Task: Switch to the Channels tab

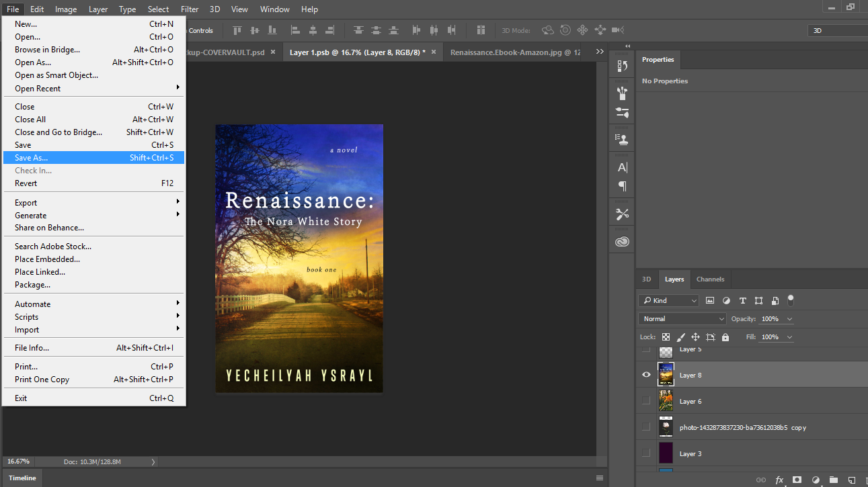Action: (x=710, y=279)
